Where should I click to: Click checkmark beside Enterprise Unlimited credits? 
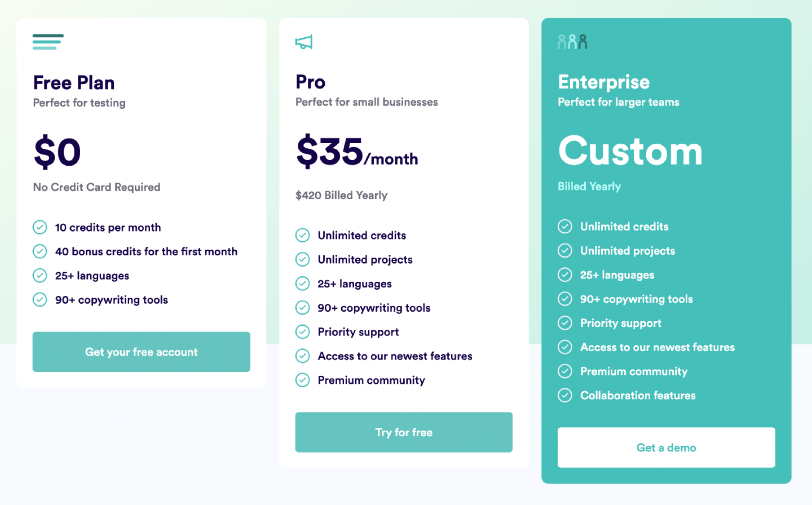[565, 227]
